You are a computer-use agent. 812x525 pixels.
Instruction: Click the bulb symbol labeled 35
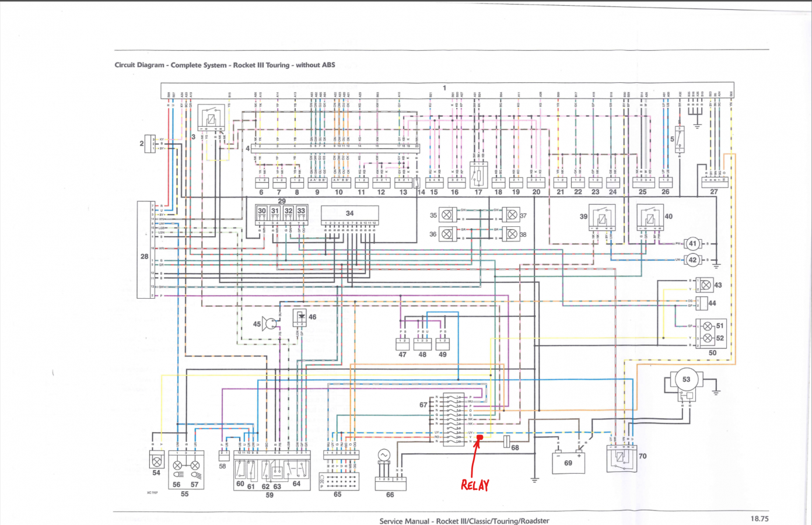point(447,215)
